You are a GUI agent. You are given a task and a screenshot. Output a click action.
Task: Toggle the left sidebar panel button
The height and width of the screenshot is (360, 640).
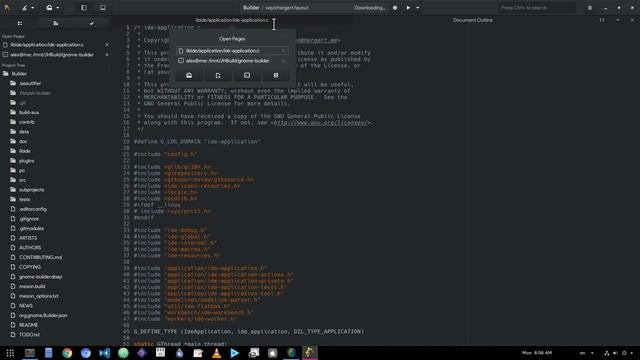click(84, 7)
